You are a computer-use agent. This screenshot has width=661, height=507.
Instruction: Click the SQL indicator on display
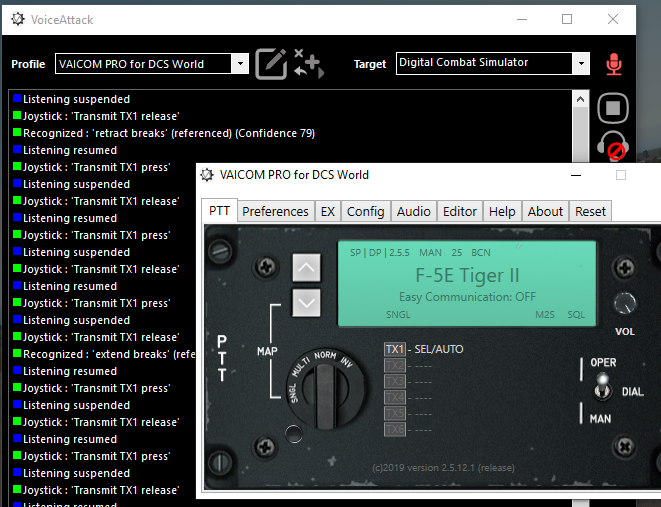coord(576,315)
